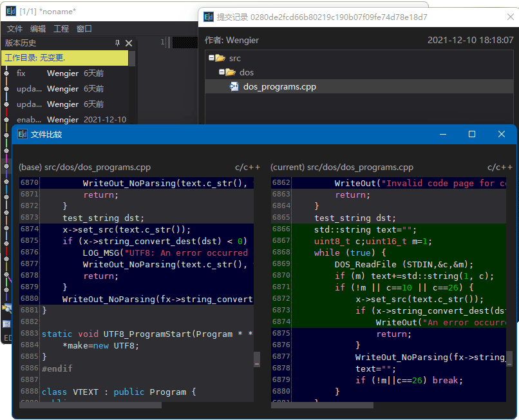Close the 版本历史 panel
This screenshot has width=519, height=420.
(x=129, y=43)
